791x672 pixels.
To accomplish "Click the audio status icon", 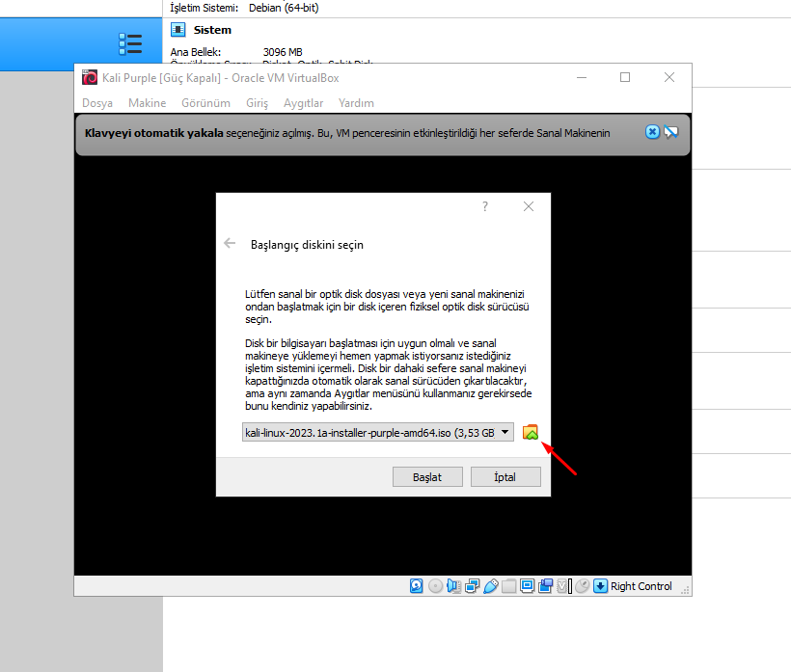I will click(x=453, y=586).
